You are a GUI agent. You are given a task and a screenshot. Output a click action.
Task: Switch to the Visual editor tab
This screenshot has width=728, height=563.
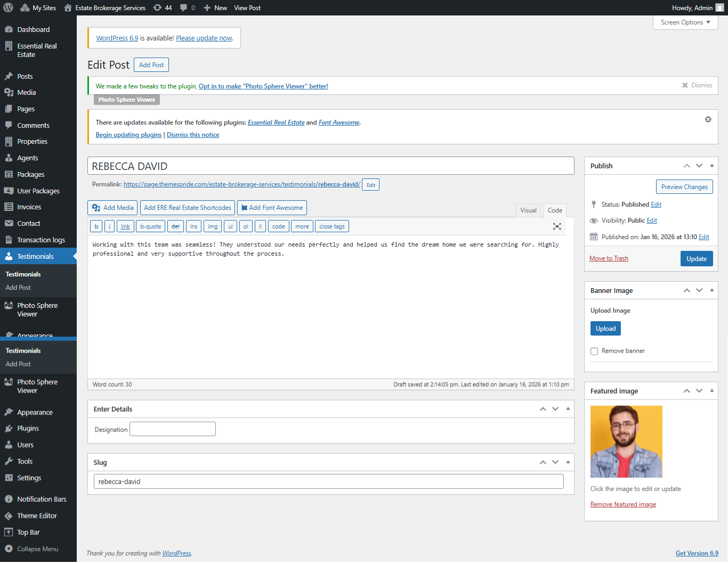[x=528, y=210]
